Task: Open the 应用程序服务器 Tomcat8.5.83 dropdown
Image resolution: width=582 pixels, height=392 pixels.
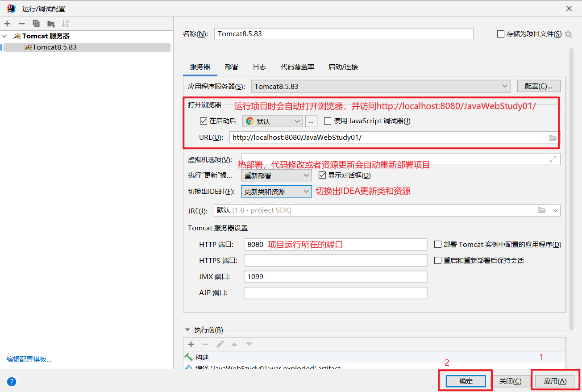Action: [381, 86]
